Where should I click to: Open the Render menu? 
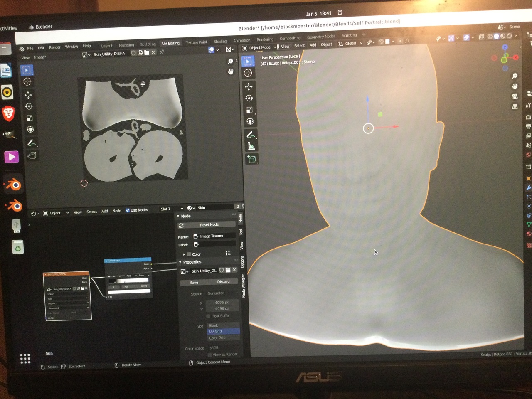(54, 47)
